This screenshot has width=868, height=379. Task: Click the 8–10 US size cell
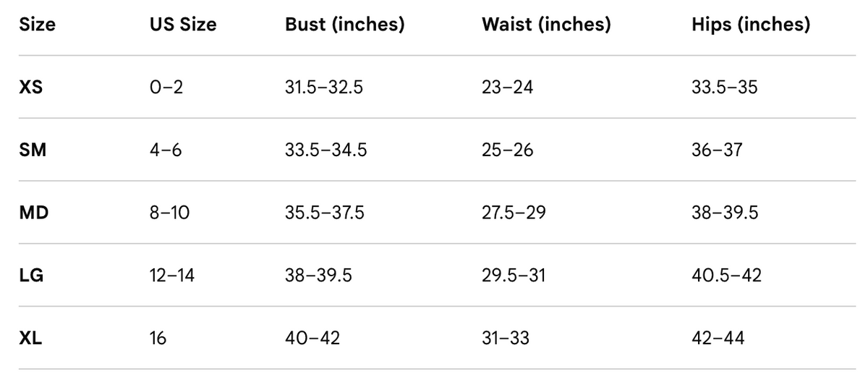(171, 213)
